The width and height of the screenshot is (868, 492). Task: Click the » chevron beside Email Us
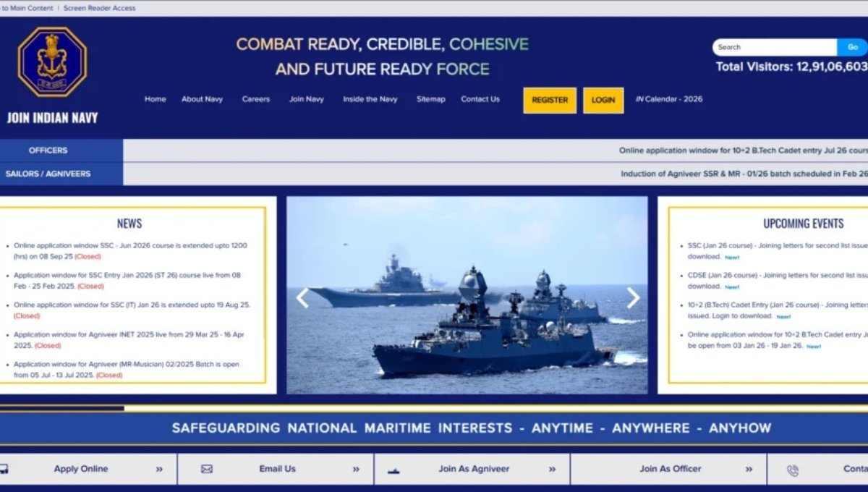pyautogui.click(x=355, y=469)
